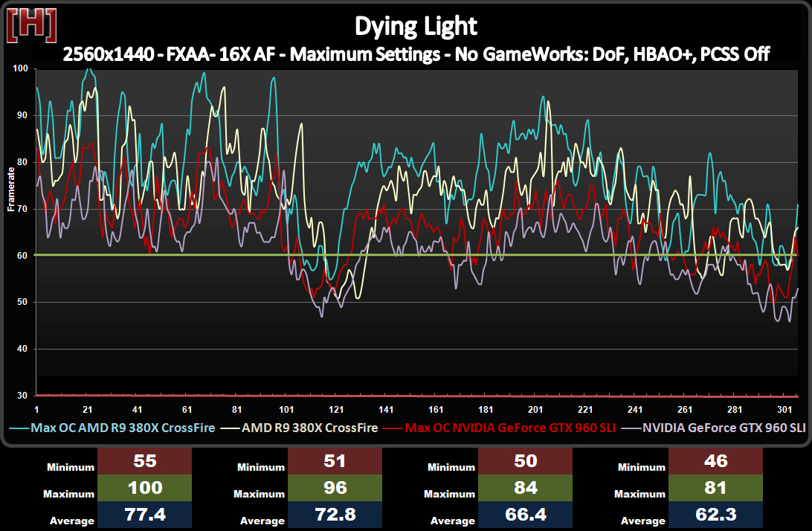Click the 301 label on the horizontal axis

784,409
